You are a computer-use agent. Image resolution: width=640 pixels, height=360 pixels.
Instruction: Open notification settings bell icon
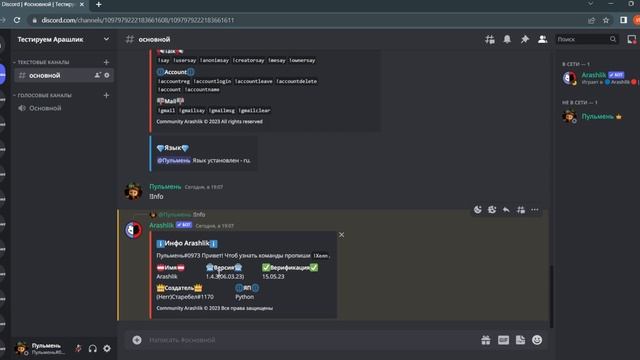click(x=507, y=39)
